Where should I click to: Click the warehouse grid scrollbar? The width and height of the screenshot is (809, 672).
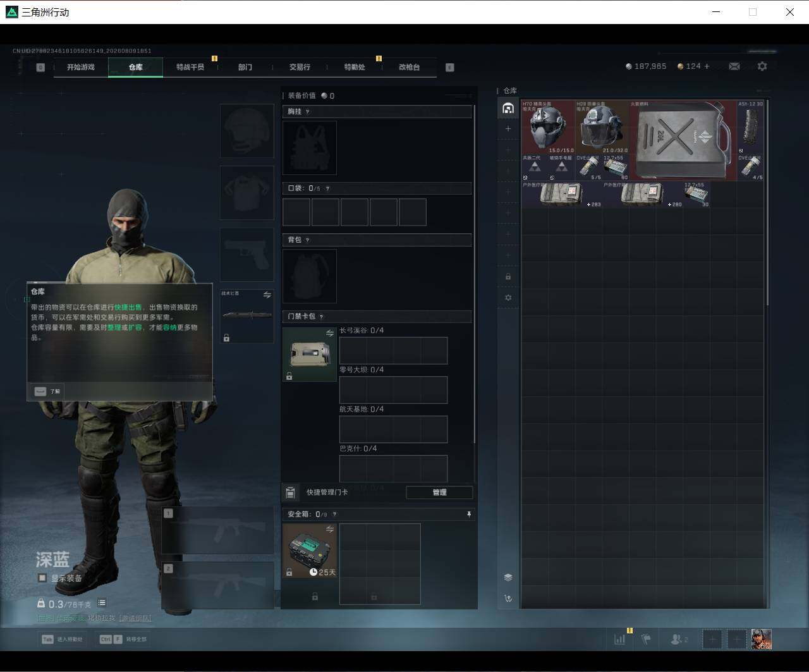pyautogui.click(x=767, y=204)
